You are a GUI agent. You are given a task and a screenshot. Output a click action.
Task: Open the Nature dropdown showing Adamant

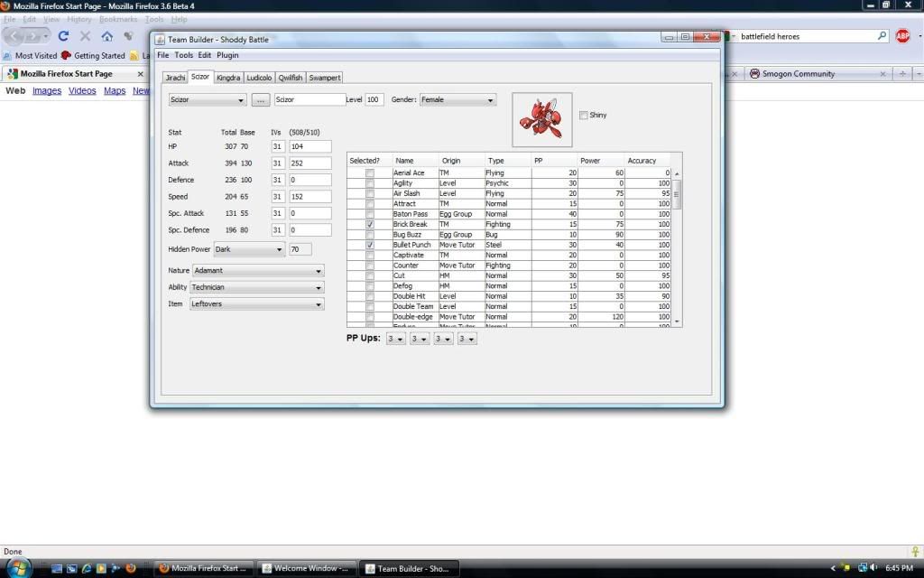coord(258,271)
